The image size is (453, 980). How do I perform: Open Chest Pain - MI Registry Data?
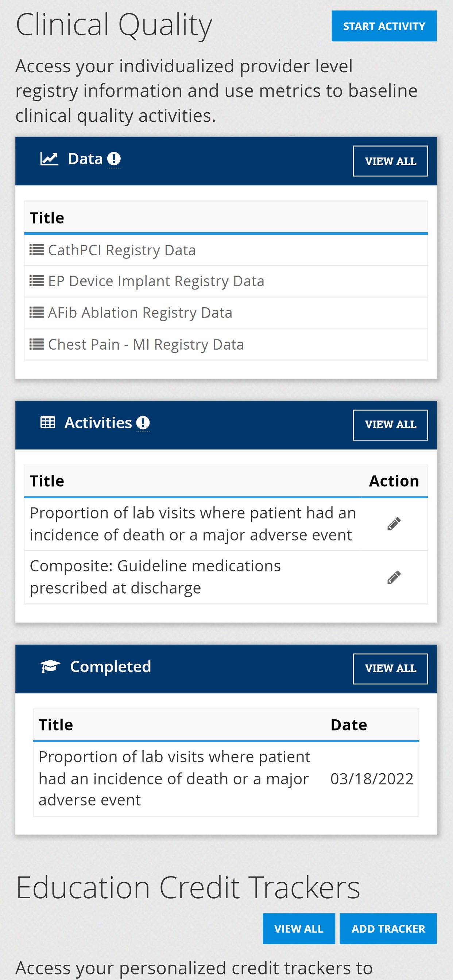click(x=146, y=344)
